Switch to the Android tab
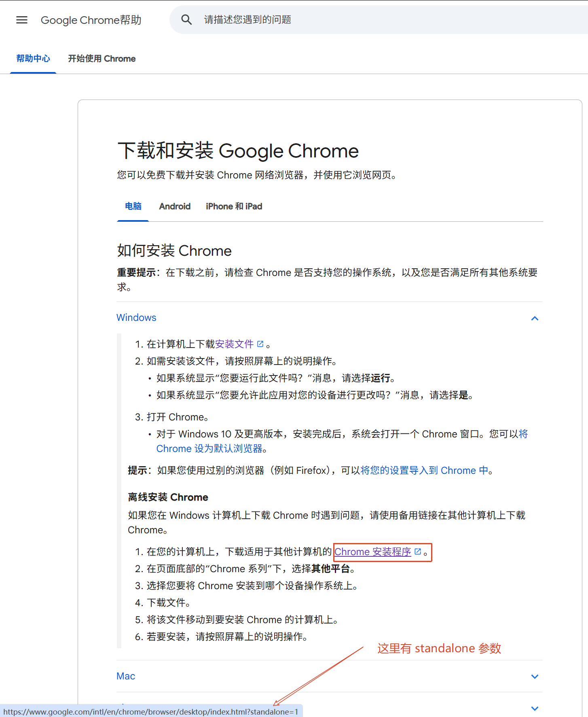Image resolution: width=588 pixels, height=717 pixels. [175, 206]
